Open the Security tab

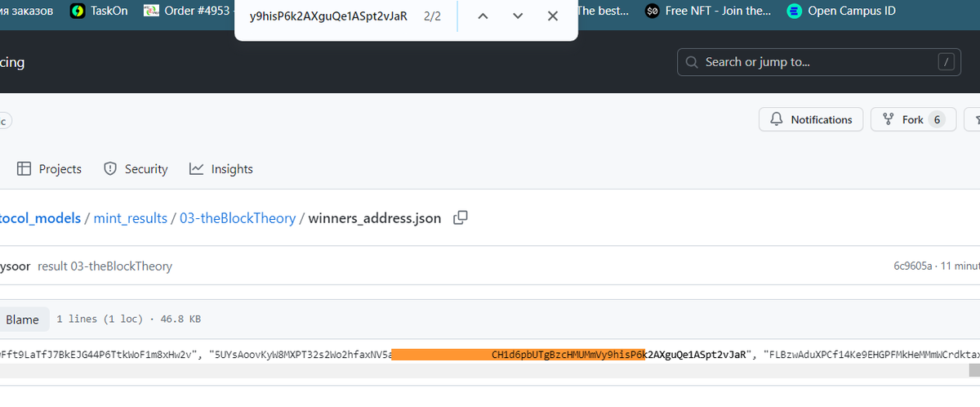pyautogui.click(x=136, y=168)
